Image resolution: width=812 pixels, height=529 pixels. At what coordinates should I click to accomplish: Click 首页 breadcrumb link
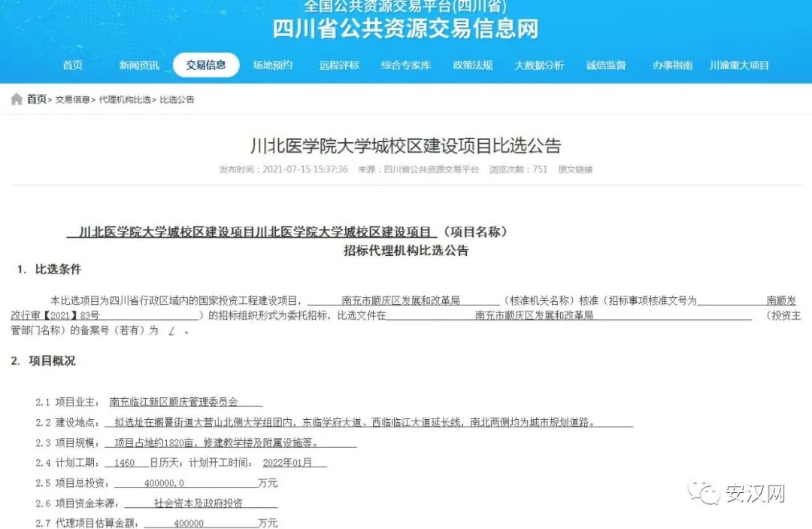coord(36,99)
